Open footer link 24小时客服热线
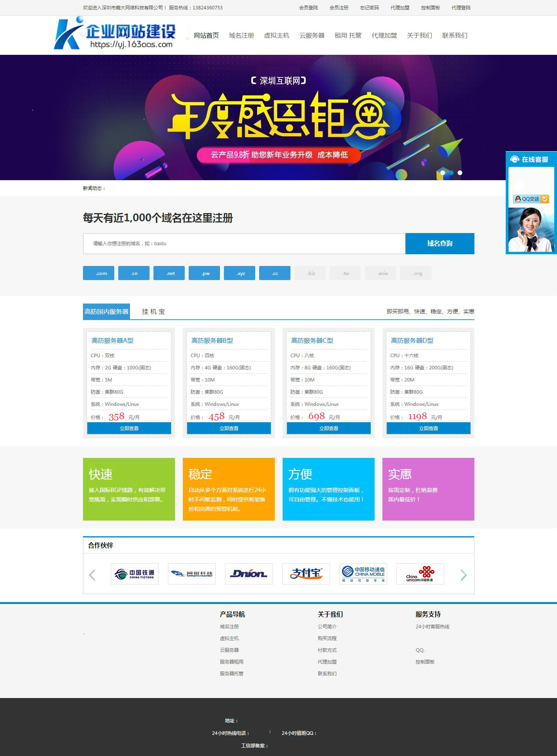Viewport: 557px width, 756px height. point(433,626)
